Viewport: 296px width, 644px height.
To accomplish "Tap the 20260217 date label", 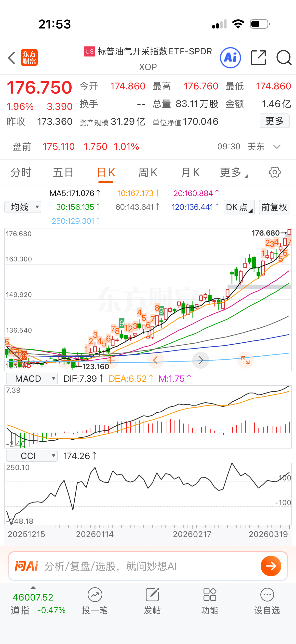I will click(192, 534).
